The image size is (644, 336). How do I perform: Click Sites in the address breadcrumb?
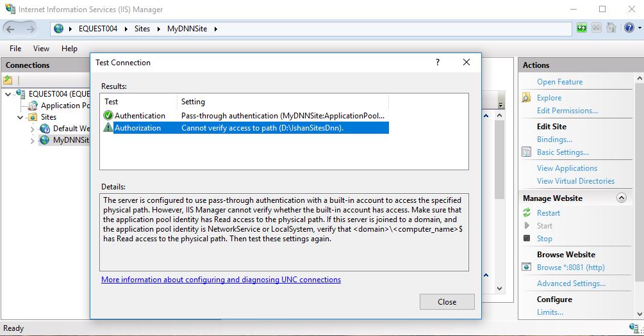142,29
